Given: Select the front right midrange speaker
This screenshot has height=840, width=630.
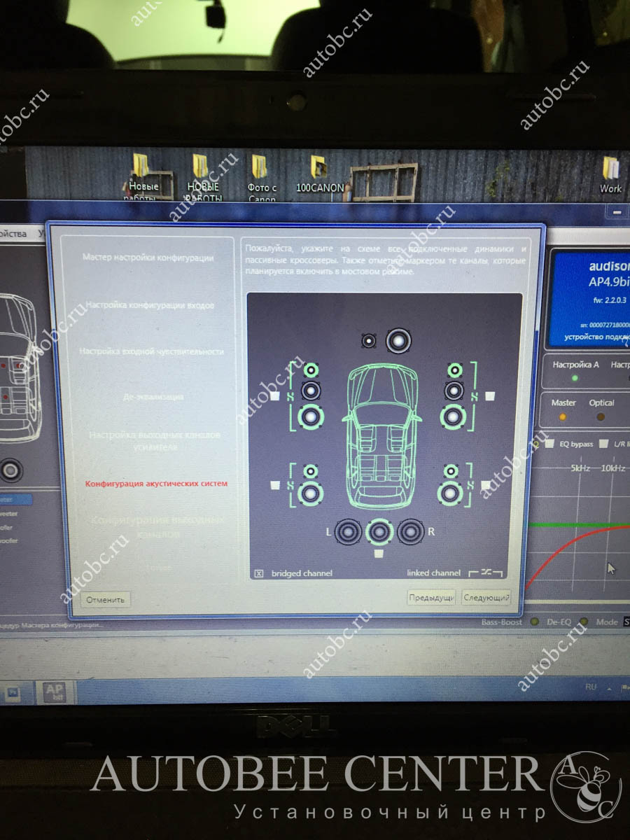Looking at the screenshot, I should click(x=455, y=391).
